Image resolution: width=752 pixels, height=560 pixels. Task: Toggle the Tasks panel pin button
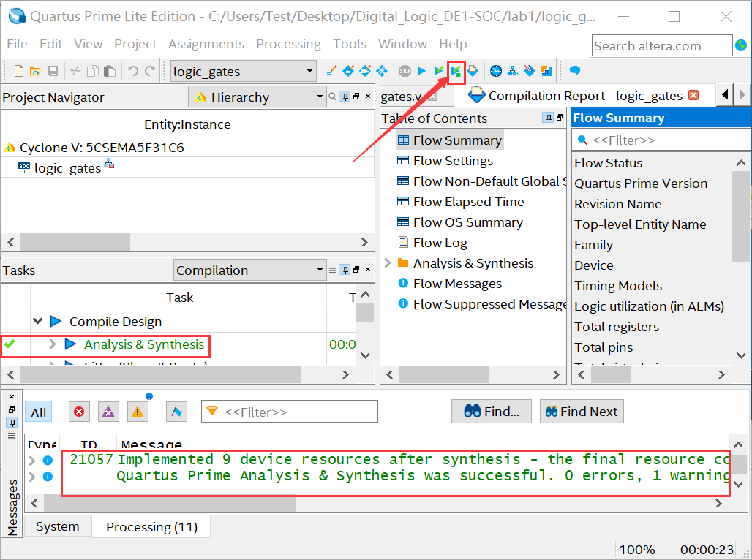coord(345,270)
